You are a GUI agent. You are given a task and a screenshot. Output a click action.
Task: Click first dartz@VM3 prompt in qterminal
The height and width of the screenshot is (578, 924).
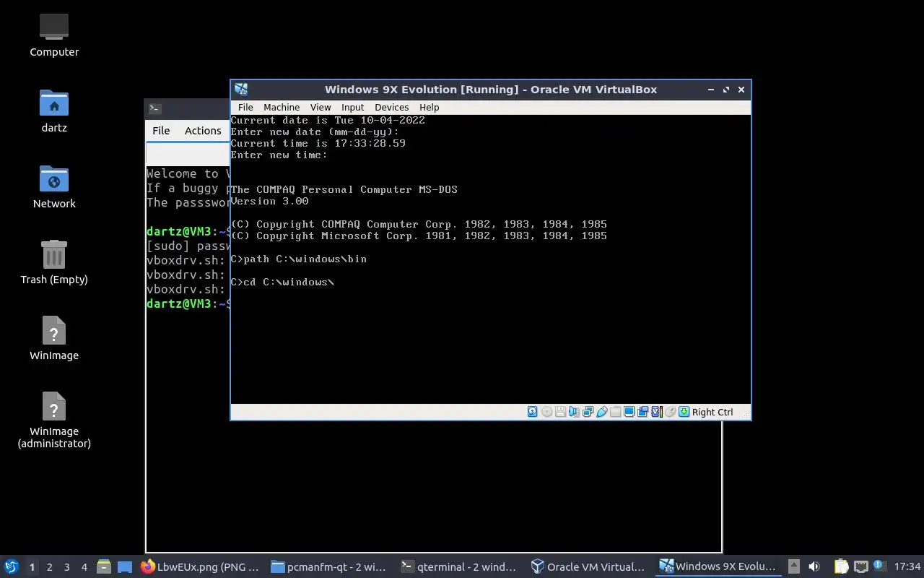click(188, 231)
